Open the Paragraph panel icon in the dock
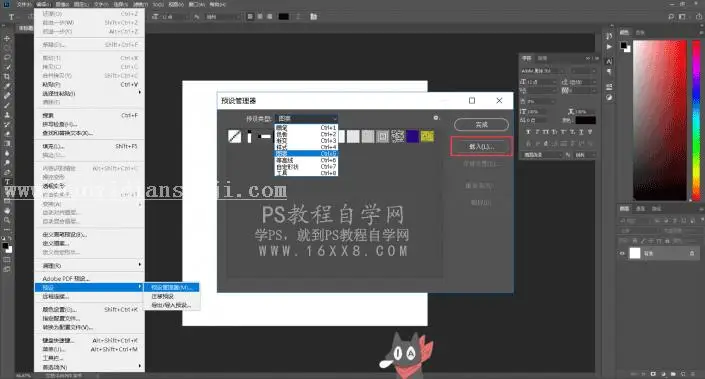This screenshot has width=705, height=379. 609,71
